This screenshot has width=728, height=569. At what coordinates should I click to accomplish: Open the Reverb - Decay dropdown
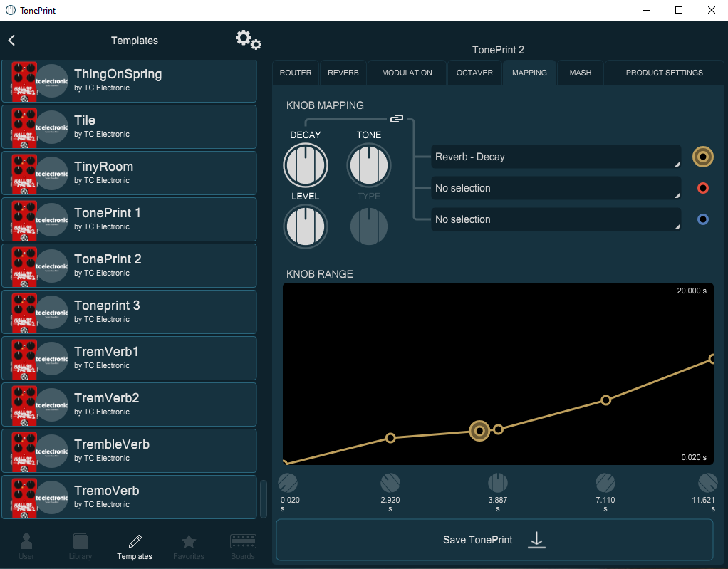point(556,157)
